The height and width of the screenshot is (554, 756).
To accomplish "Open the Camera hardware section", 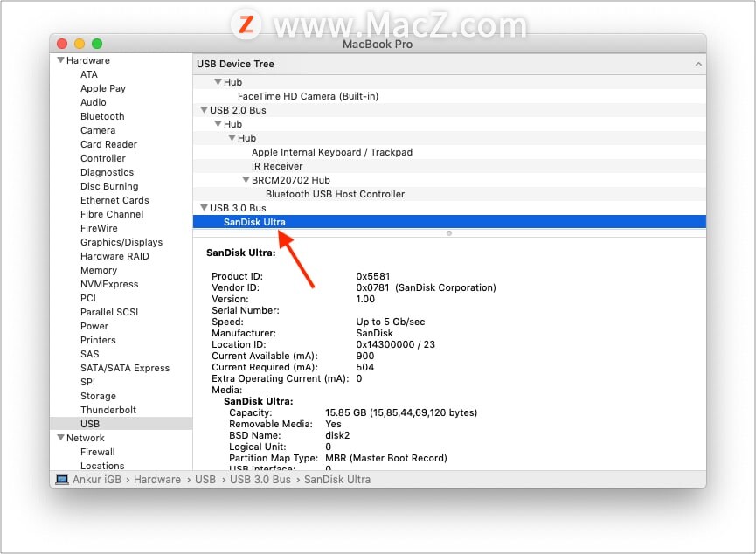I will click(98, 130).
